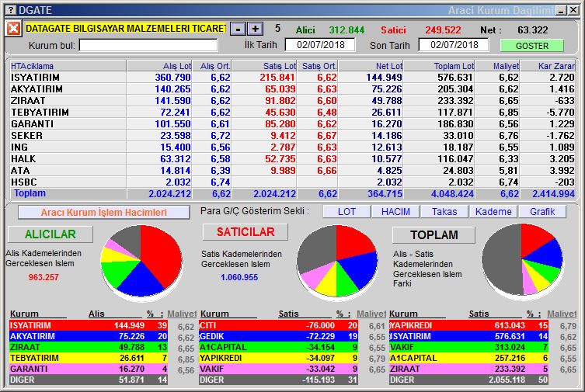The width and height of the screenshot is (585, 392).
Task: Select the ING row
Action: (x=292, y=147)
